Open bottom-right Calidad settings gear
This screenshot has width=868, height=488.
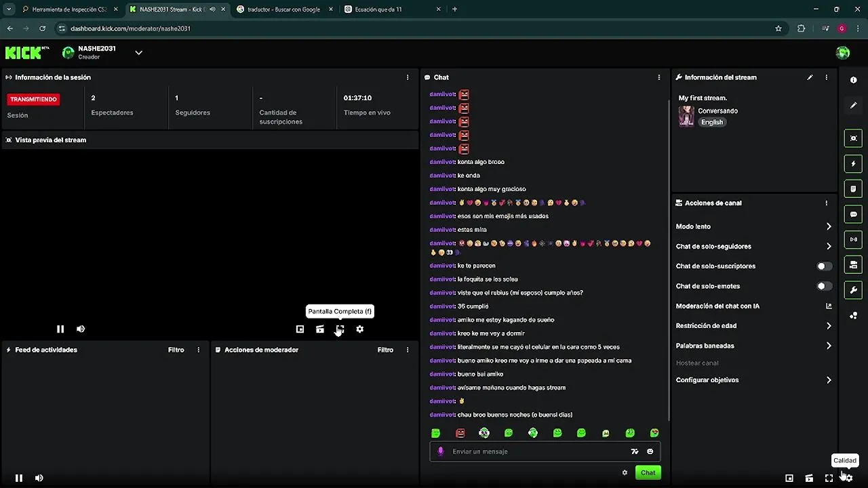click(x=848, y=478)
